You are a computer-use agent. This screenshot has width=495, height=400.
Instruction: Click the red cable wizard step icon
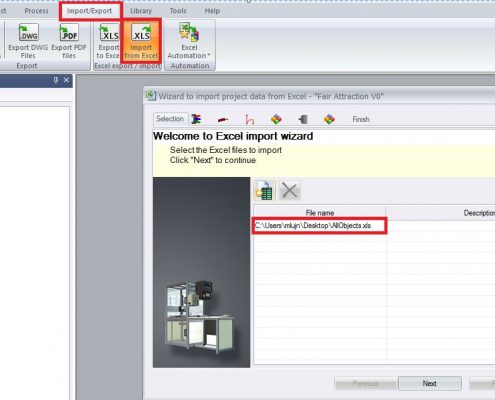coord(223,119)
